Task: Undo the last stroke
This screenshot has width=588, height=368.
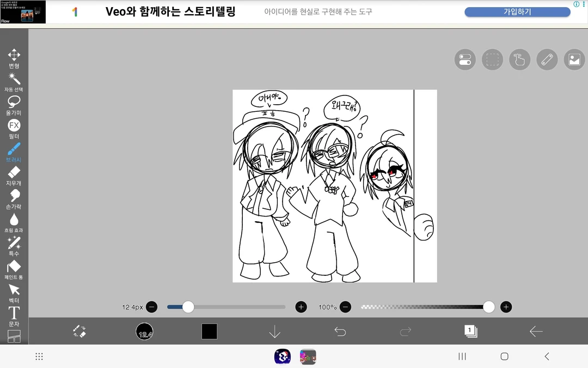Action: pyautogui.click(x=340, y=331)
